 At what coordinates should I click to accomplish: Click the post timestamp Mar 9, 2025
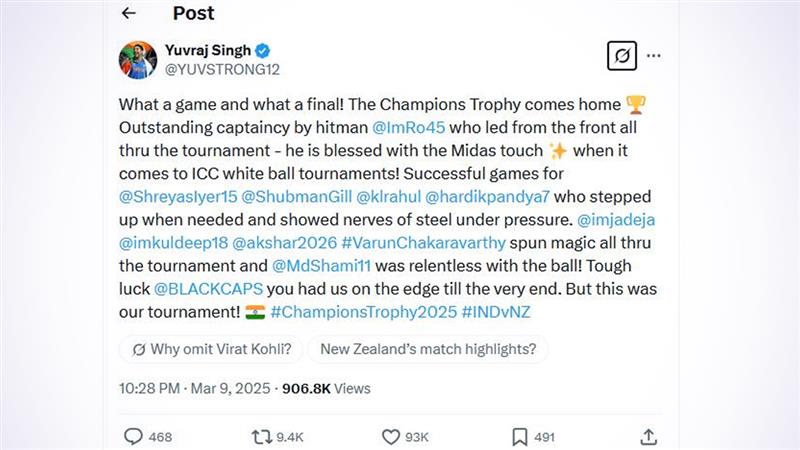pos(220,388)
